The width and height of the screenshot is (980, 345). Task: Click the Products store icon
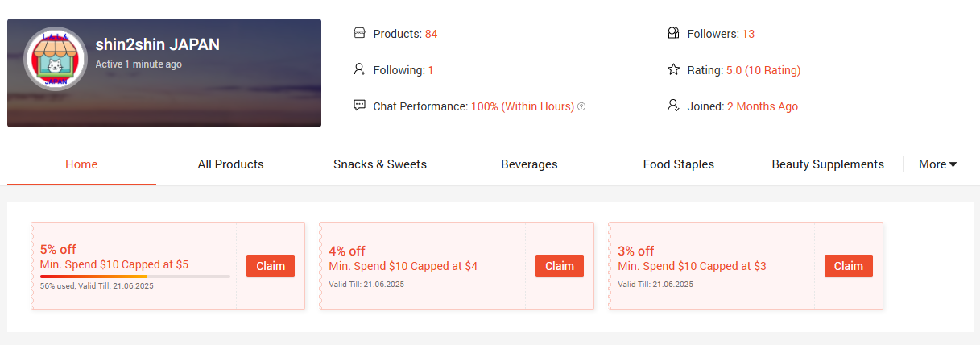coord(360,33)
